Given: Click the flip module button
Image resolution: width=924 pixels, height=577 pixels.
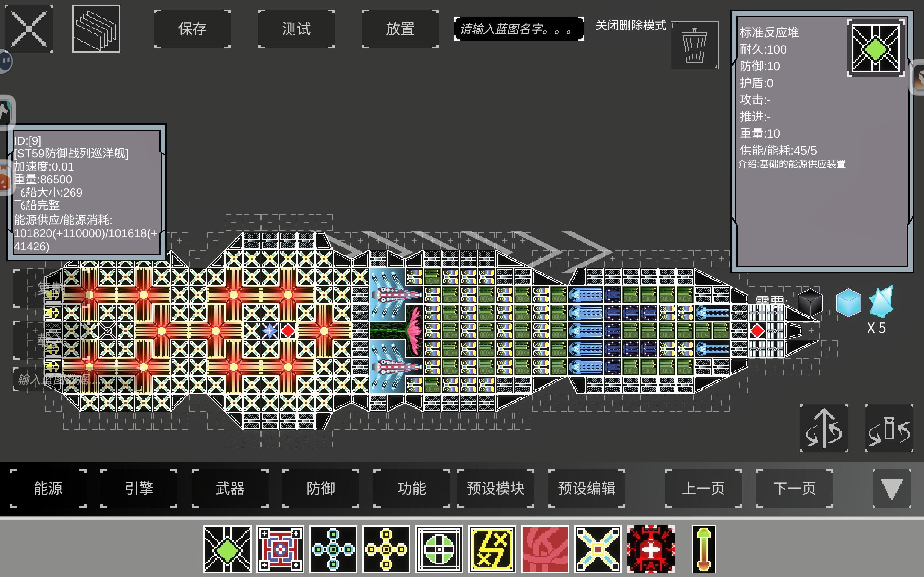Looking at the screenshot, I should [x=889, y=428].
